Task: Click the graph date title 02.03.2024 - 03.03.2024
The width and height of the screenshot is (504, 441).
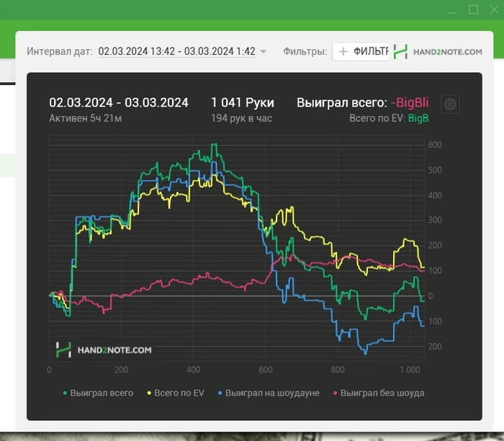Action: (x=119, y=102)
